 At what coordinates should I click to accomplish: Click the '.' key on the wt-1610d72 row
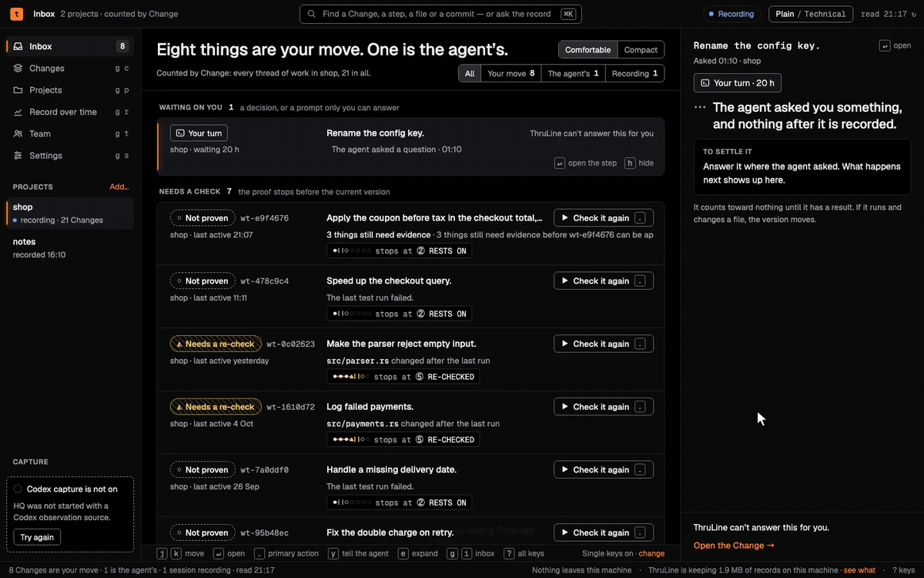[x=641, y=407]
